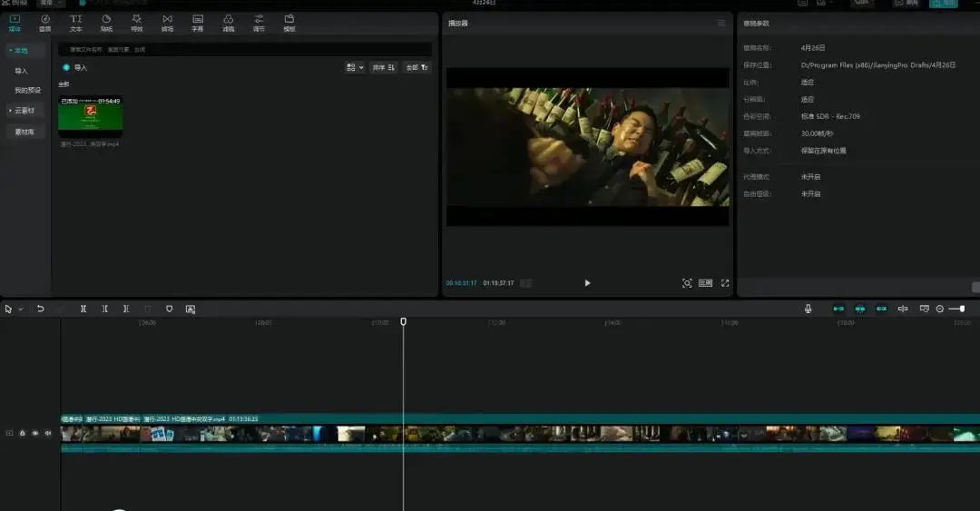Open the Stickers (贴纸) tab
The image size is (980, 511).
click(106, 23)
